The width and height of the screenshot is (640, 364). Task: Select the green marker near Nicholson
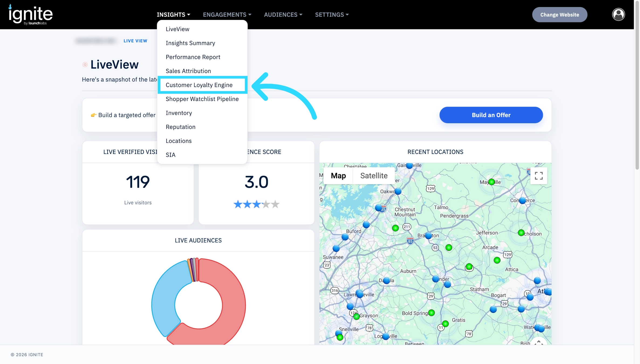521,233
